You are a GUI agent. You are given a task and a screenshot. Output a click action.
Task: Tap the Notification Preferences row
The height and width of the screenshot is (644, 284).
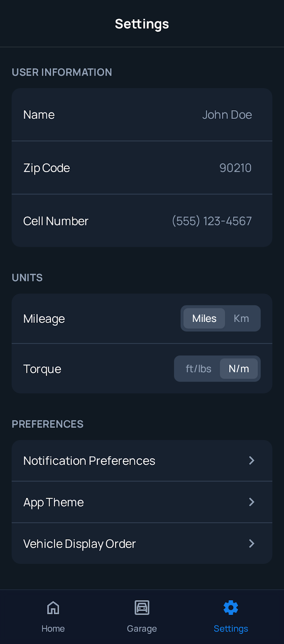point(142,460)
